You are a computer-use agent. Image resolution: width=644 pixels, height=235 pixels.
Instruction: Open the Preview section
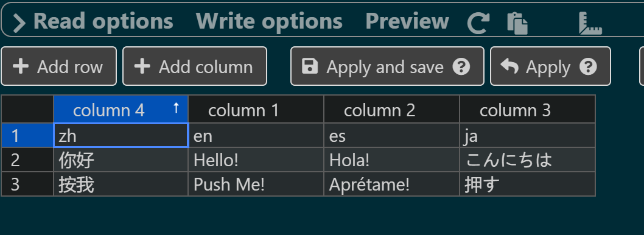407,21
